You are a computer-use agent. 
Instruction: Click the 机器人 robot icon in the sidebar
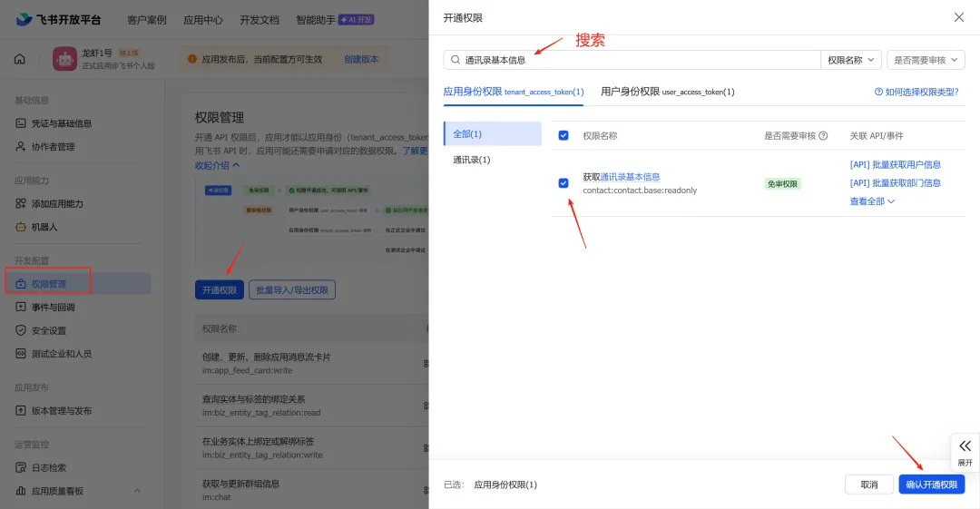tap(21, 226)
